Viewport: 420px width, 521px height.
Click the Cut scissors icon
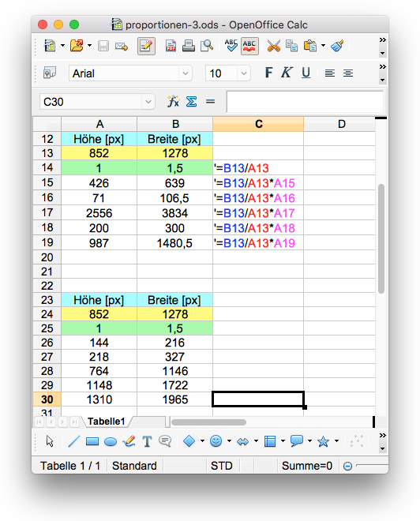(273, 46)
